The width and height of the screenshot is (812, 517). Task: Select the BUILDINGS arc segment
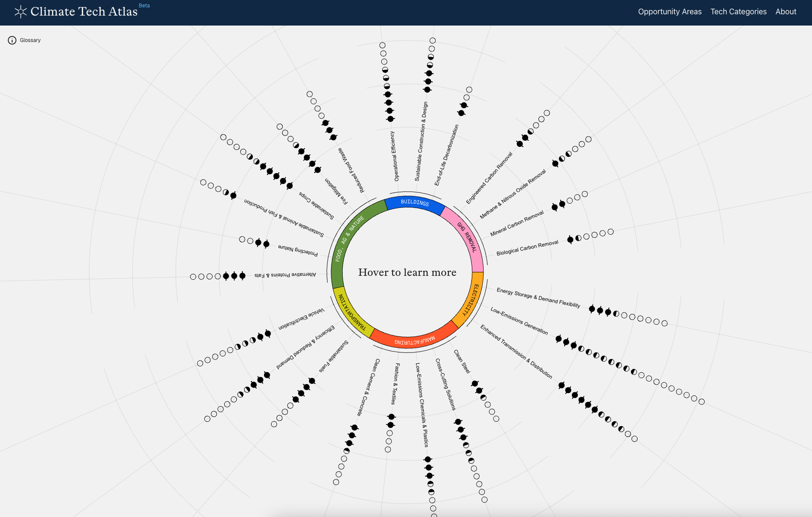tap(415, 203)
